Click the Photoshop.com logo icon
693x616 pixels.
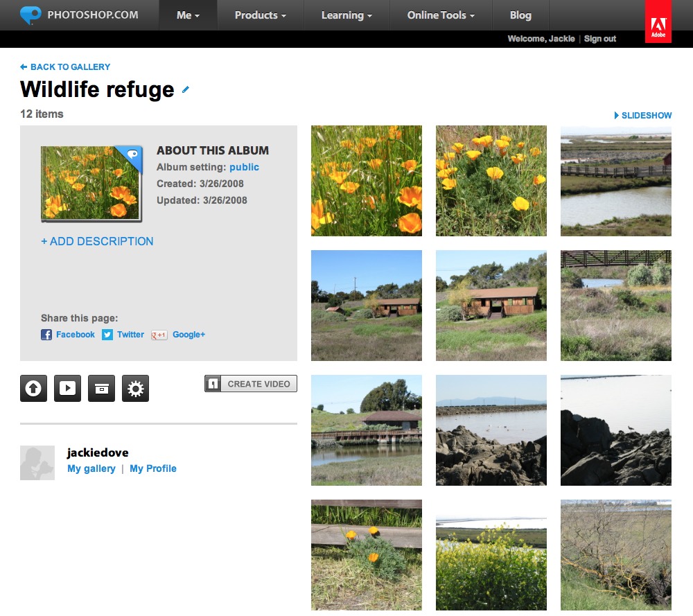point(30,15)
